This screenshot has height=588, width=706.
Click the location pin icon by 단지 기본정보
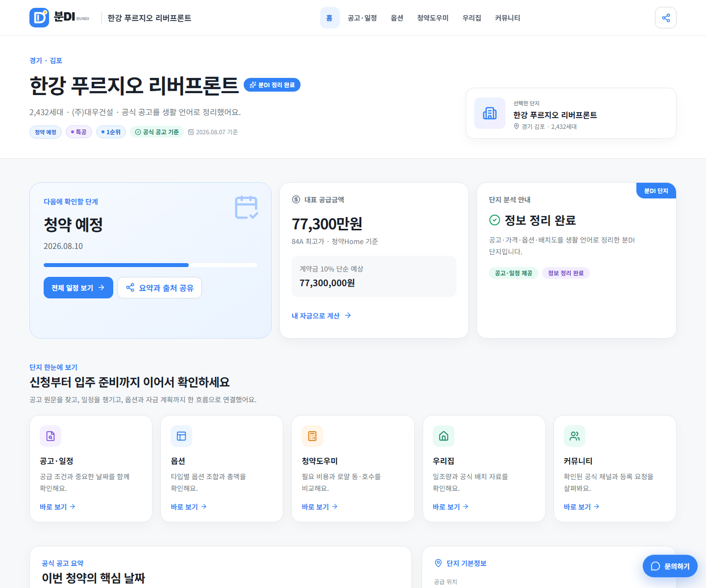[438, 563]
